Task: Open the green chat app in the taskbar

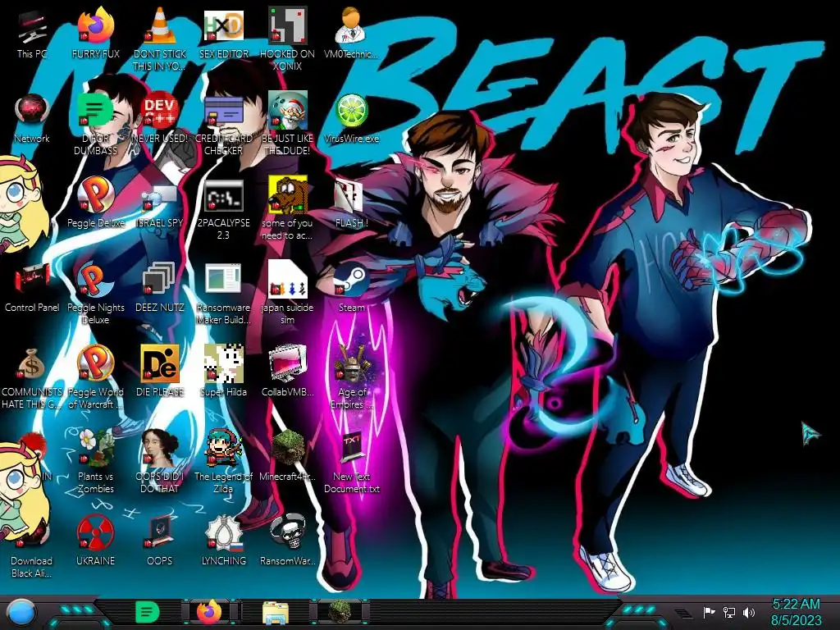Action: 148,612
